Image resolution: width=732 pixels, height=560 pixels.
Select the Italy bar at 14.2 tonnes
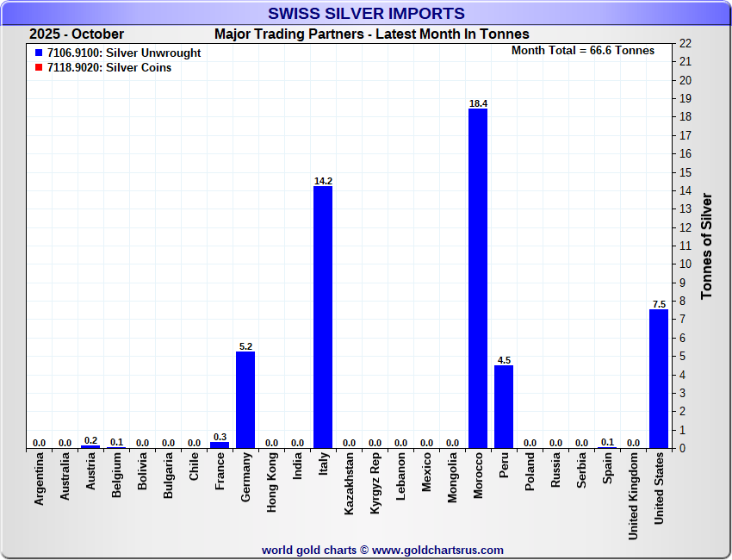pyautogui.click(x=323, y=317)
